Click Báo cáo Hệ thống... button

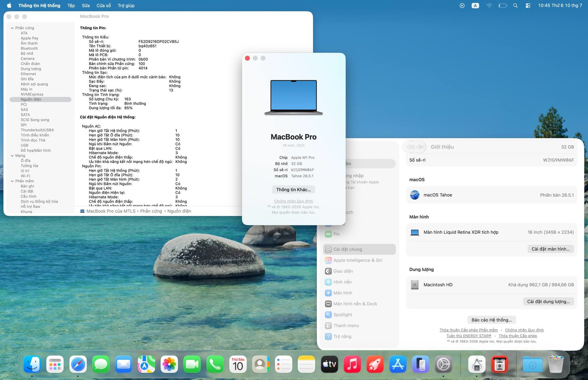tap(492, 320)
